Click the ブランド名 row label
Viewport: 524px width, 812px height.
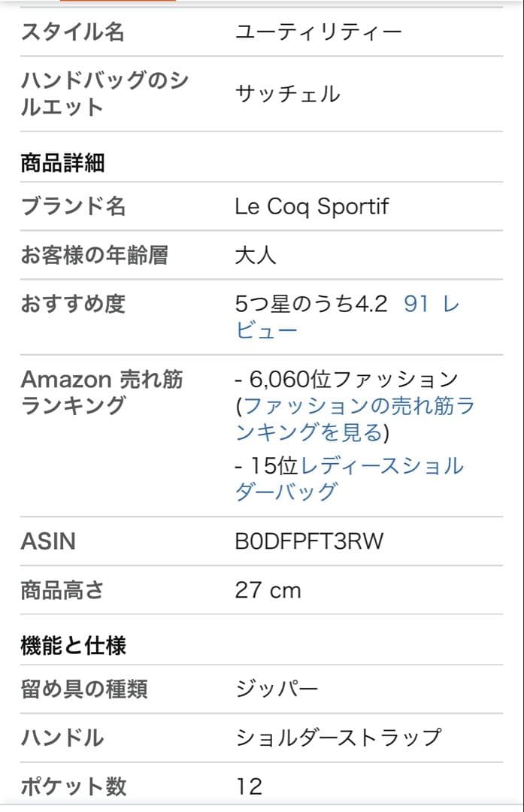pyautogui.click(x=73, y=207)
